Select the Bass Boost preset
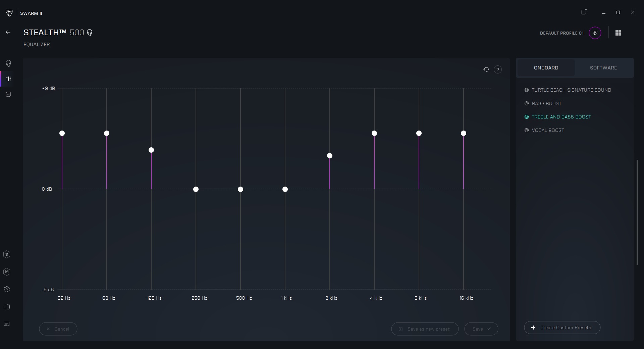Viewport: 644px width, 349px height. pyautogui.click(x=543, y=103)
